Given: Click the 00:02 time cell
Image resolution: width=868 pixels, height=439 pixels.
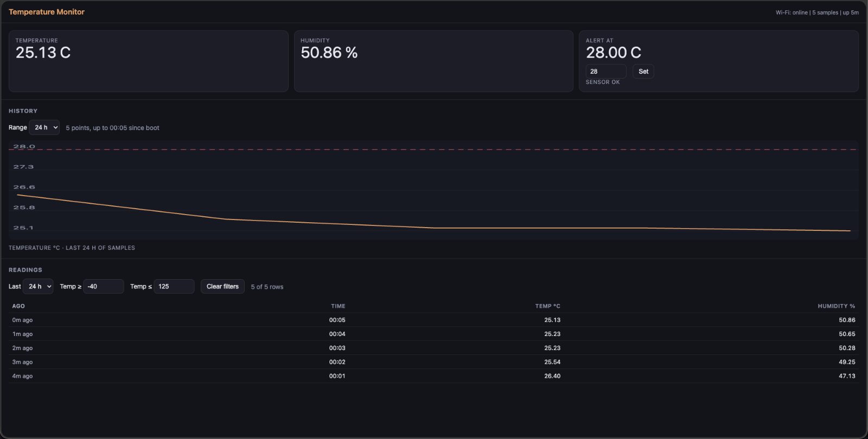Looking at the screenshot, I should pos(337,362).
